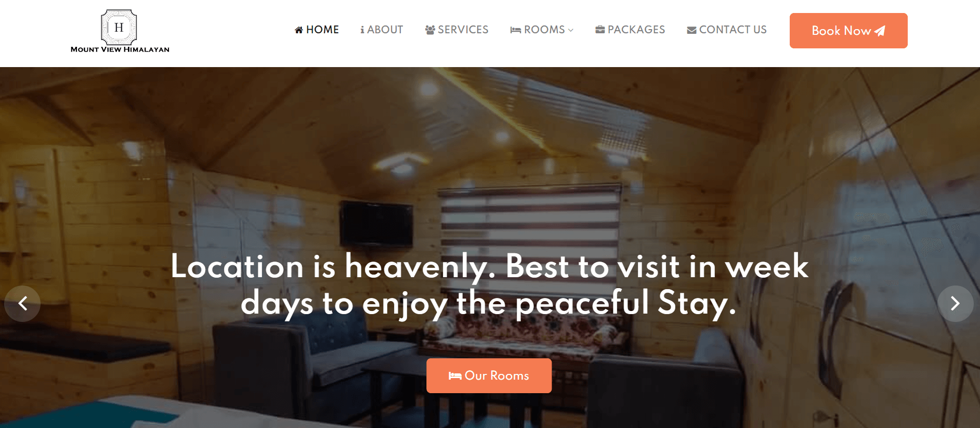This screenshot has width=980, height=428.
Task: Click the bed icon on Our Rooms button
Action: [x=455, y=376]
